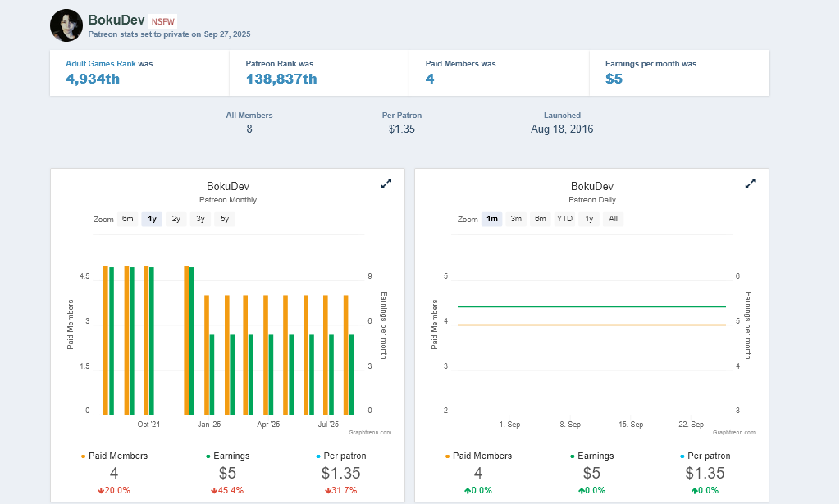The height and width of the screenshot is (504, 840).
Task: Click the BokuDev profile avatar
Action: click(x=66, y=25)
